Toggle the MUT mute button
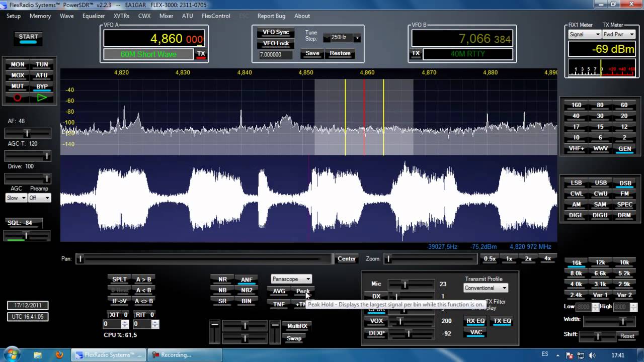This screenshot has width=644, height=362. point(18,86)
